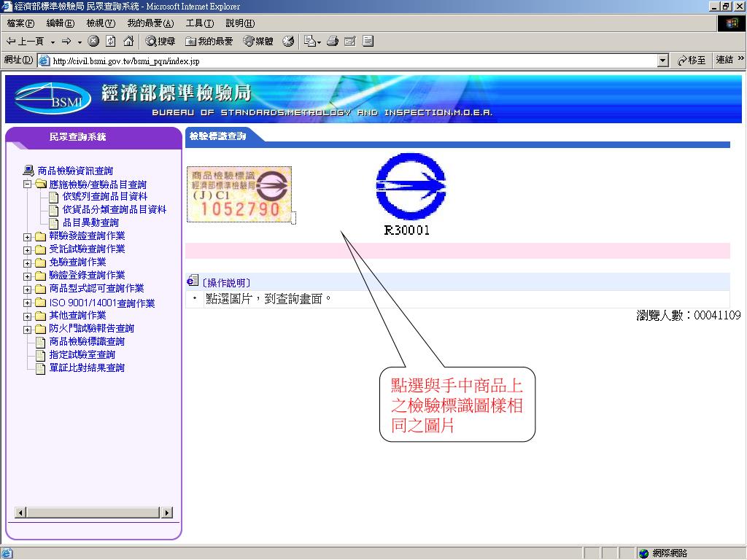Image resolution: width=747 pixels, height=560 pixels.
Task: Open 單証比對結果查詢 link
Action: click(x=87, y=368)
